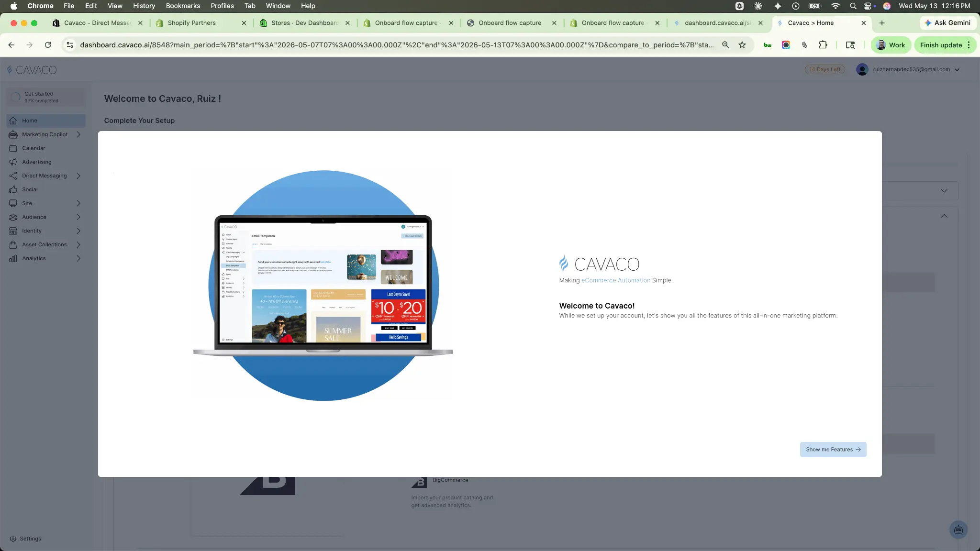Switch to the Shopify Partners tab
The height and width of the screenshot is (551, 980).
tap(191, 23)
